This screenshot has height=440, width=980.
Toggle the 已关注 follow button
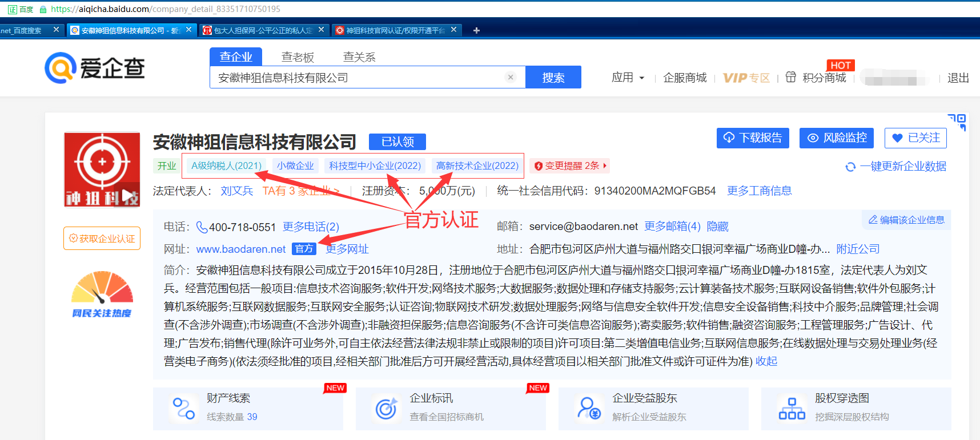coord(915,138)
